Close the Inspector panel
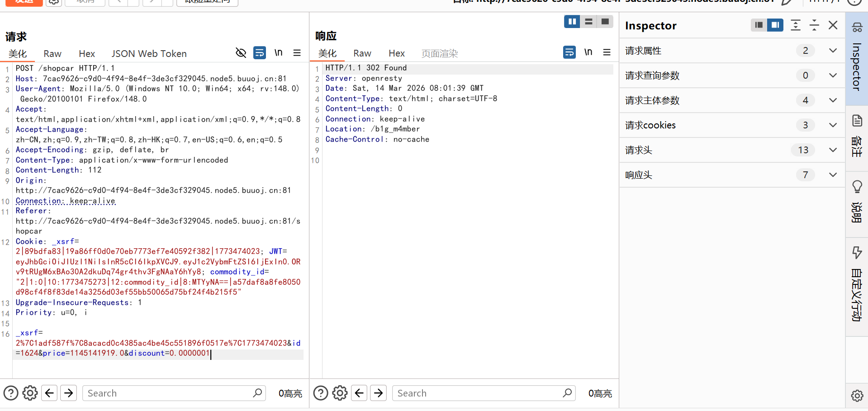The height and width of the screenshot is (411, 868). click(833, 25)
